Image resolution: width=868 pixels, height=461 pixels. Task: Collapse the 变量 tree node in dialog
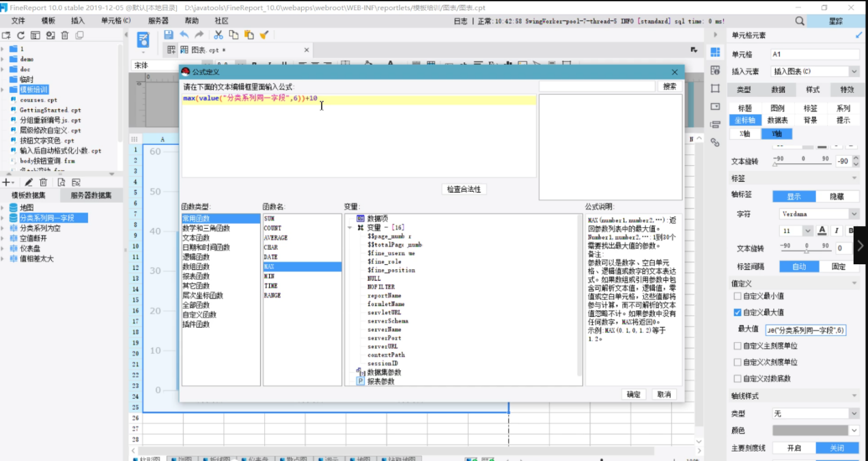349,227
